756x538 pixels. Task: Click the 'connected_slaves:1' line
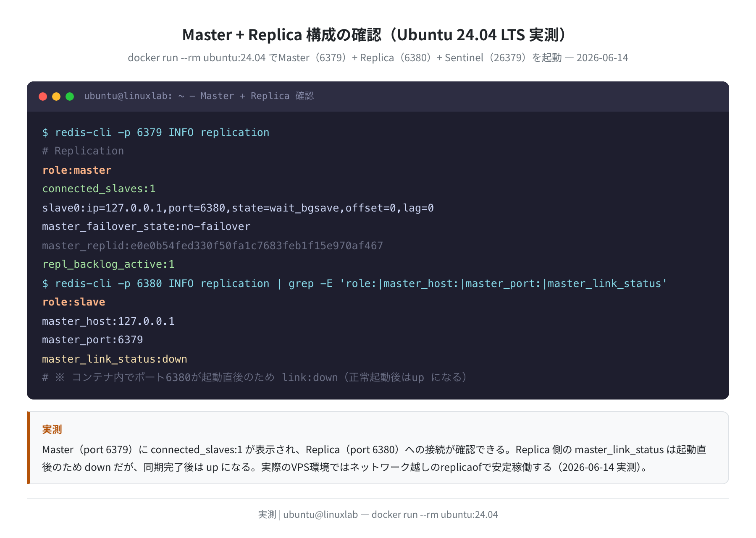point(99,189)
